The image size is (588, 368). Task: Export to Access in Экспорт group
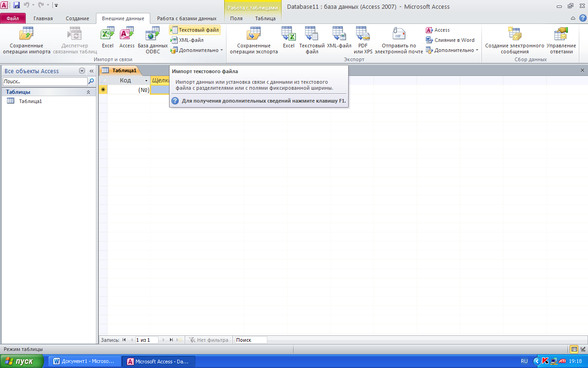pyautogui.click(x=438, y=30)
